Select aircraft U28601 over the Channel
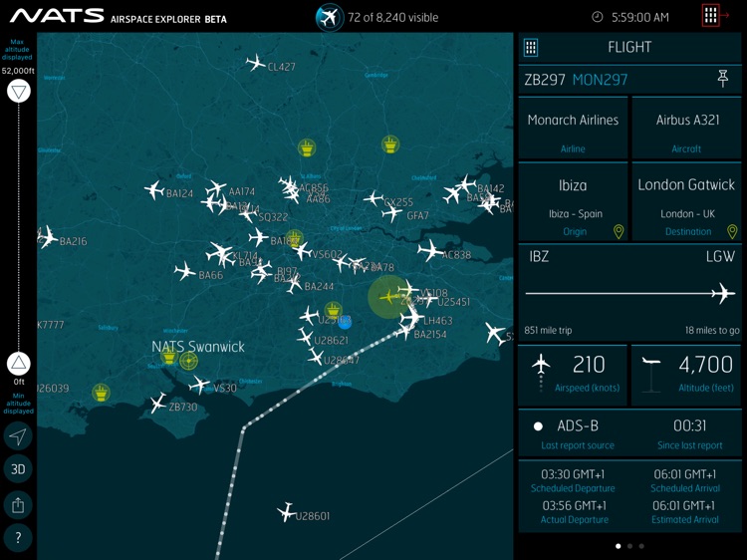 [x=286, y=512]
